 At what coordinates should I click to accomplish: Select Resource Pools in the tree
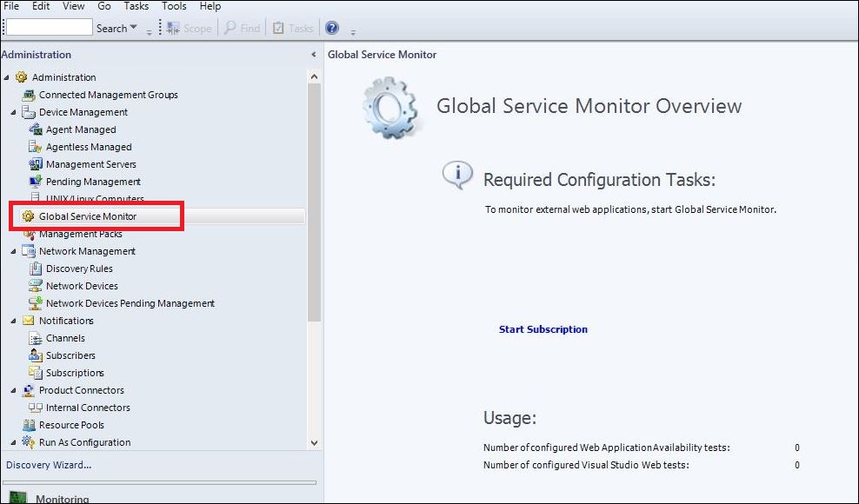click(72, 425)
